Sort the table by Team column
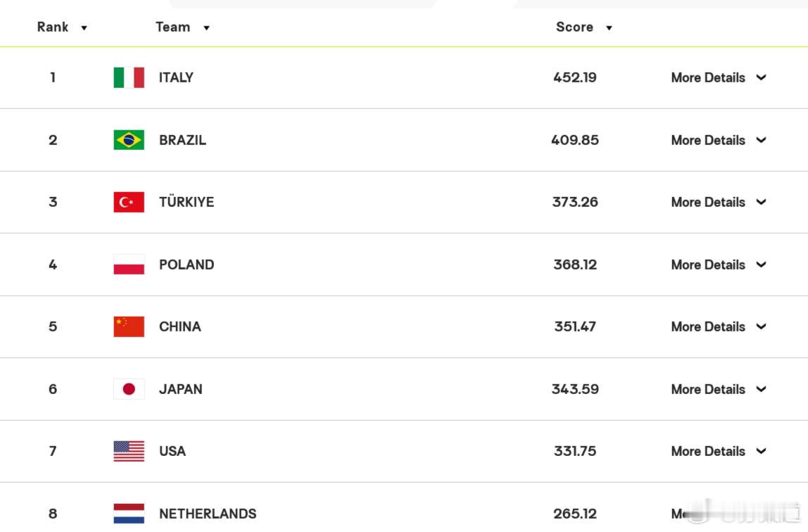This screenshot has width=808, height=532. click(x=182, y=27)
